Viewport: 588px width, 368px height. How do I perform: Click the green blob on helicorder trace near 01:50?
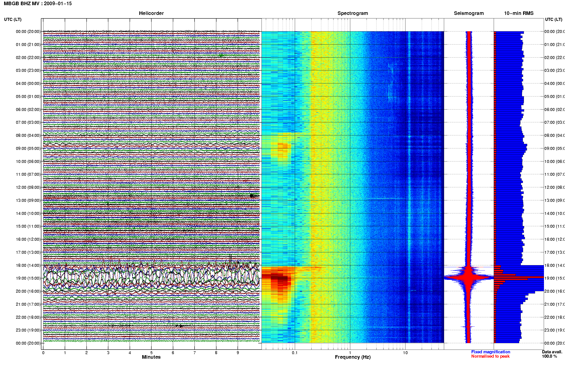[221, 55]
